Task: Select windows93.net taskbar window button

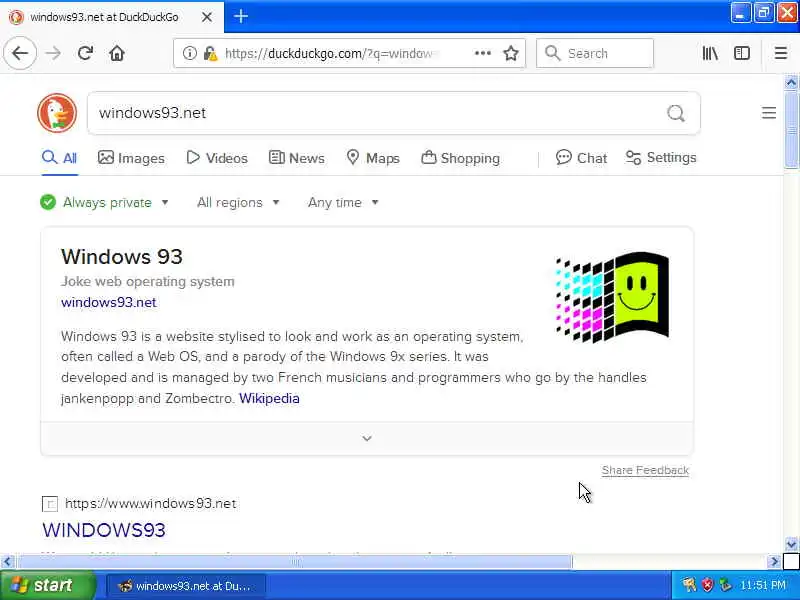Action: point(186,586)
